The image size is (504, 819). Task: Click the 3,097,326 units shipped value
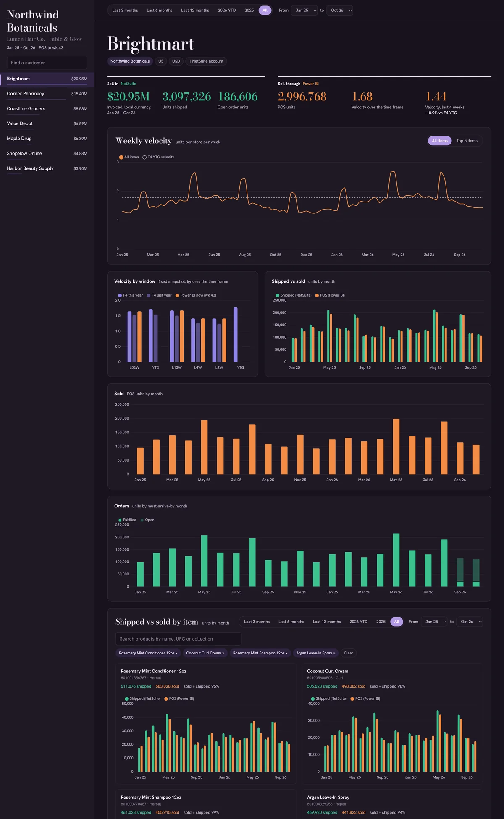click(186, 97)
